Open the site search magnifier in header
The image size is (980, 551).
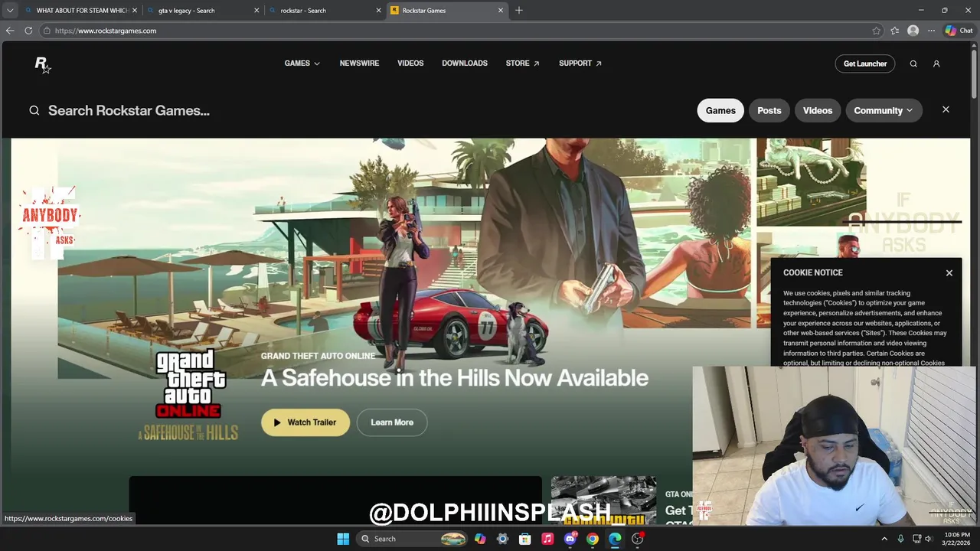(x=913, y=64)
